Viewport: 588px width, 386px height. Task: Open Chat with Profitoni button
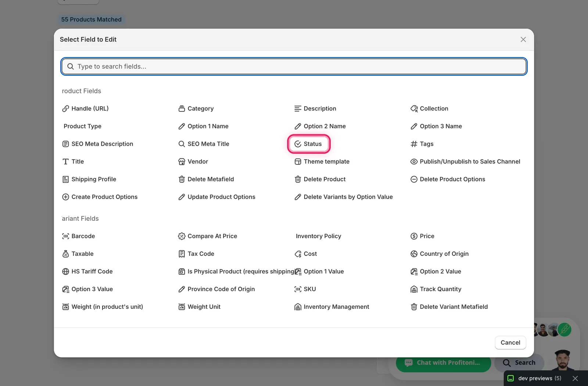(443, 362)
